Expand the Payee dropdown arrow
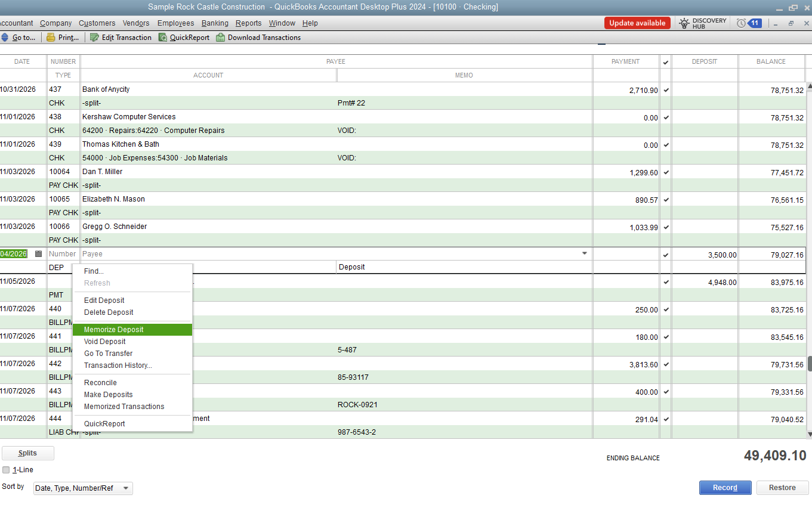The height and width of the screenshot is (508, 812). (x=585, y=254)
